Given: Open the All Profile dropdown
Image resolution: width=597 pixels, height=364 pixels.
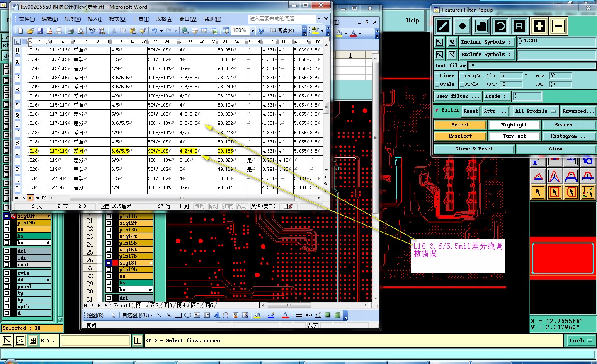Looking at the screenshot, I should pos(535,111).
